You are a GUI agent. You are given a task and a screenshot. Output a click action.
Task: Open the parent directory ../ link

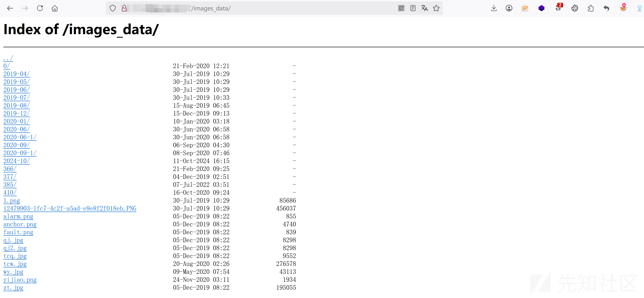point(8,58)
